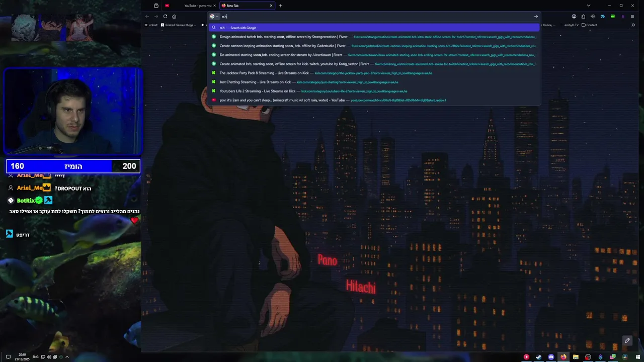The height and width of the screenshot is (362, 644).
Task: Open Discord from the taskbar
Action: tap(551, 357)
